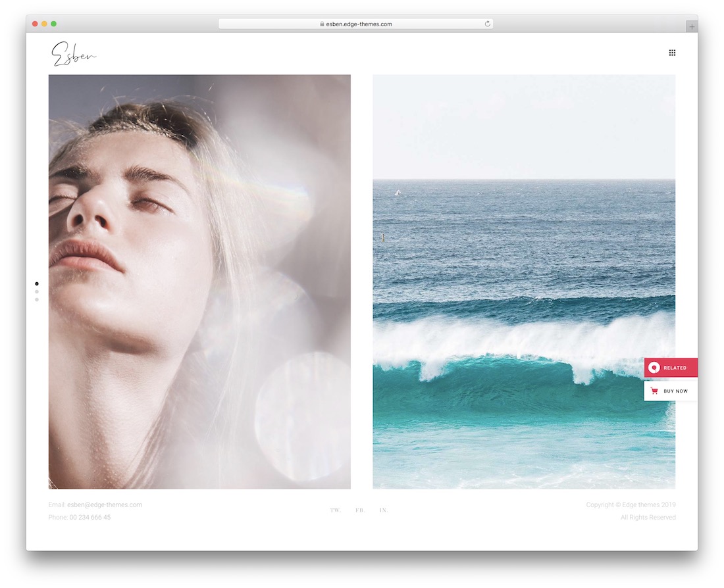Maximize the window with green button
The width and height of the screenshot is (724, 588).
53,24
